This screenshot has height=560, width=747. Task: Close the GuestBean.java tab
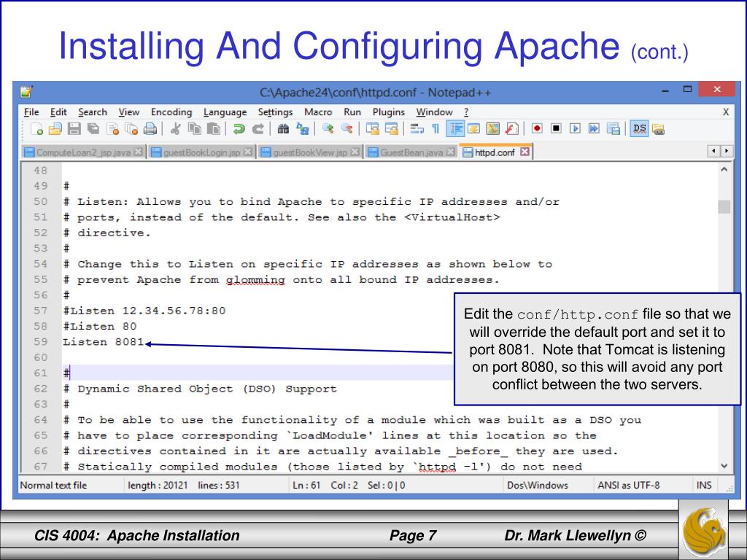click(x=451, y=152)
